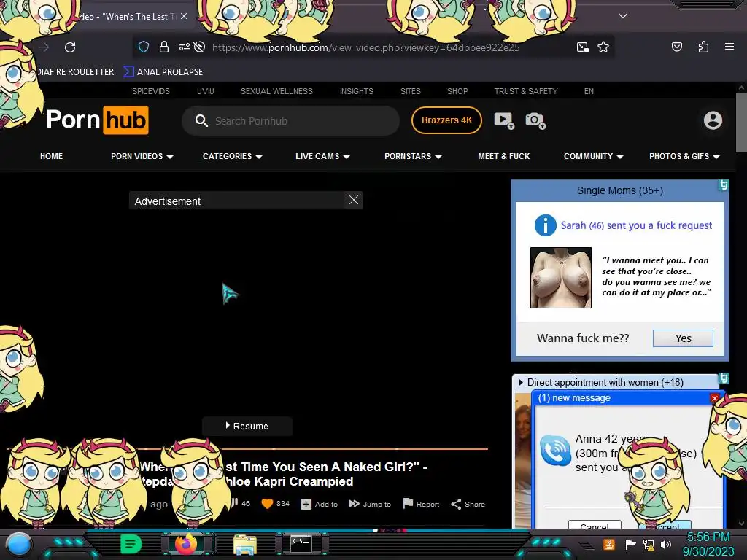This screenshot has height=560, width=747.
Task: Reload the page with the refresh icon
Action: click(70, 47)
